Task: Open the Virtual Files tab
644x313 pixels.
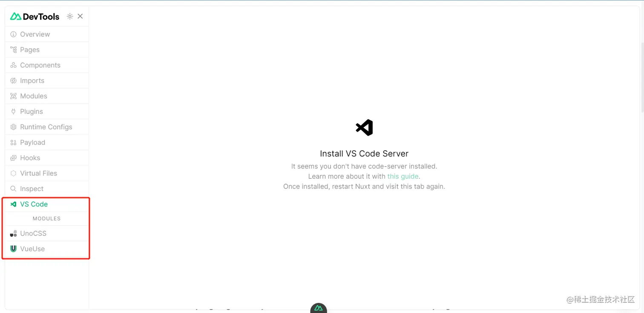Action: [x=47, y=173]
